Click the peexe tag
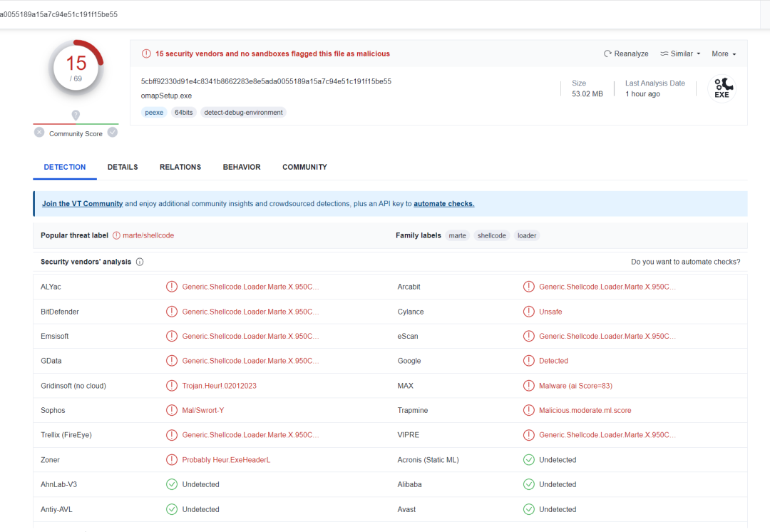 coord(154,113)
